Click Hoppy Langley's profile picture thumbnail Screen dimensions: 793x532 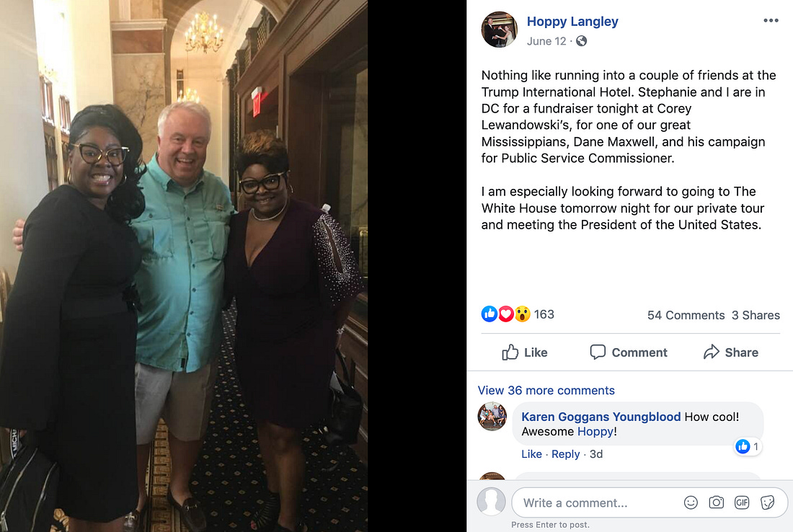tap(499, 30)
